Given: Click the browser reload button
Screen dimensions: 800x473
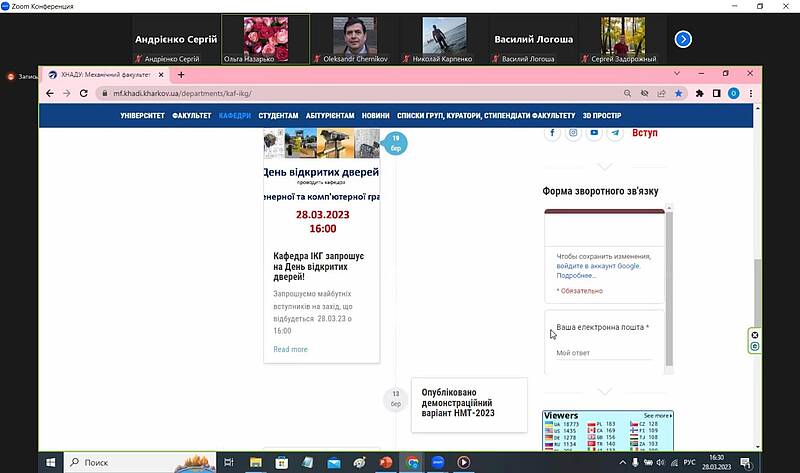Looking at the screenshot, I should [84, 93].
